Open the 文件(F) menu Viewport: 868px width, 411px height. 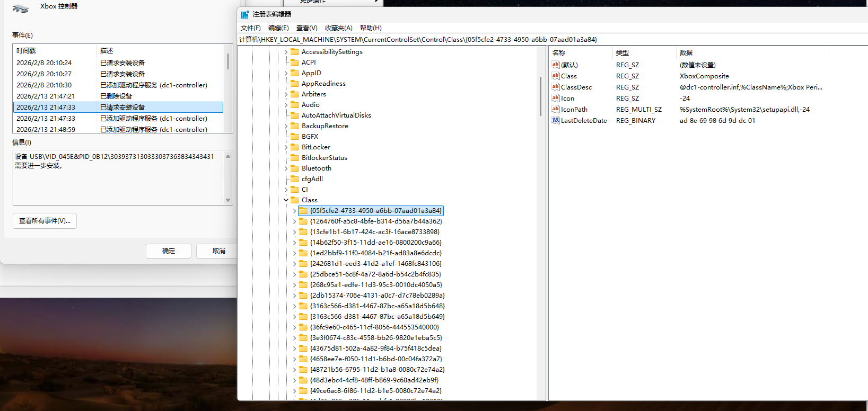pos(251,28)
